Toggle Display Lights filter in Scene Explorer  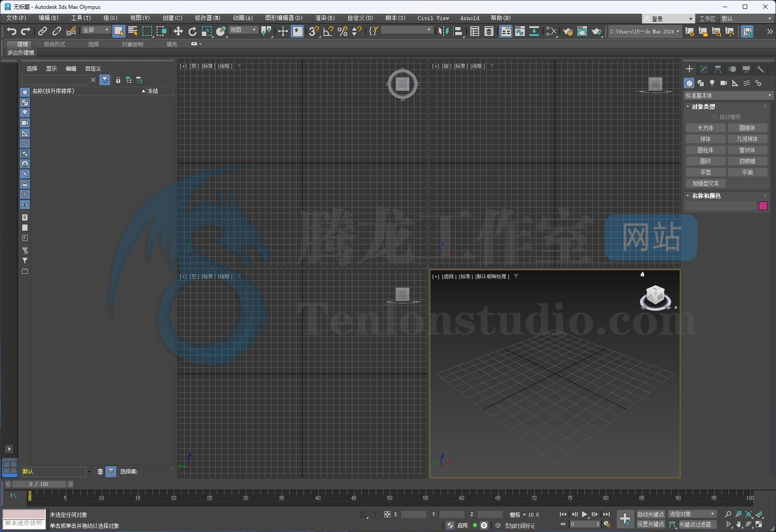click(x=25, y=112)
